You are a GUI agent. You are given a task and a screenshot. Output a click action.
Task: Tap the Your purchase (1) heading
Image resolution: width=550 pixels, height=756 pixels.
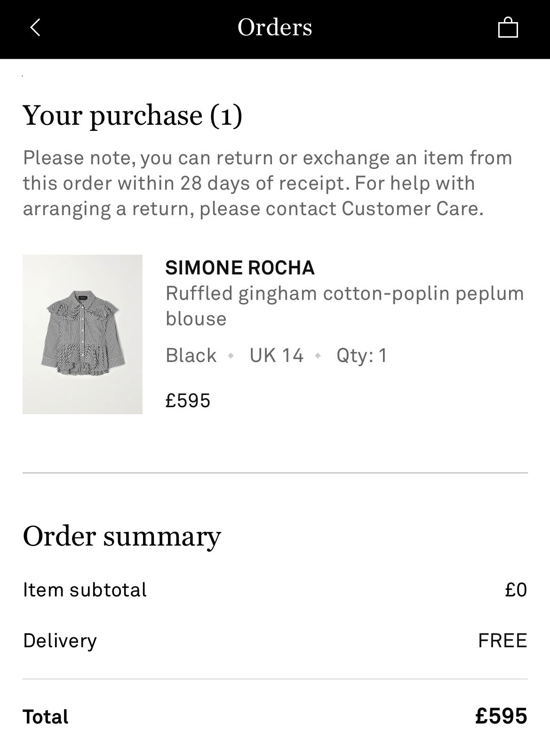coord(132,115)
